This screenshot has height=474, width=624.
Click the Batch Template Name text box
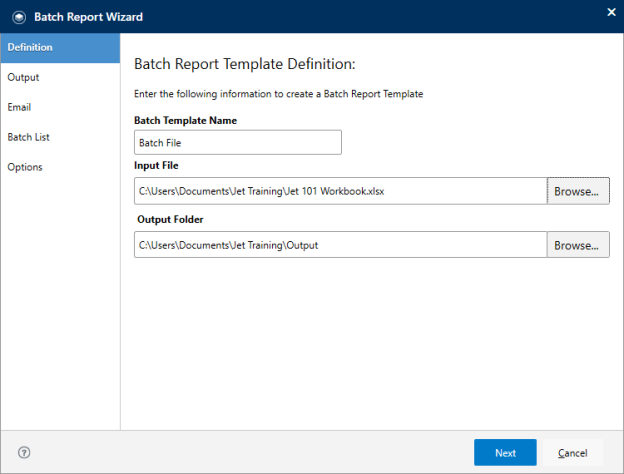[237, 143]
